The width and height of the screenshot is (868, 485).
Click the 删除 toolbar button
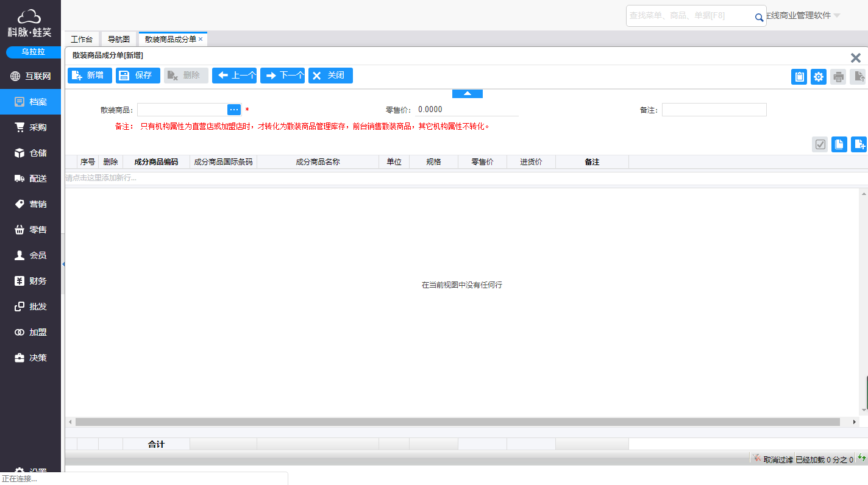186,76
